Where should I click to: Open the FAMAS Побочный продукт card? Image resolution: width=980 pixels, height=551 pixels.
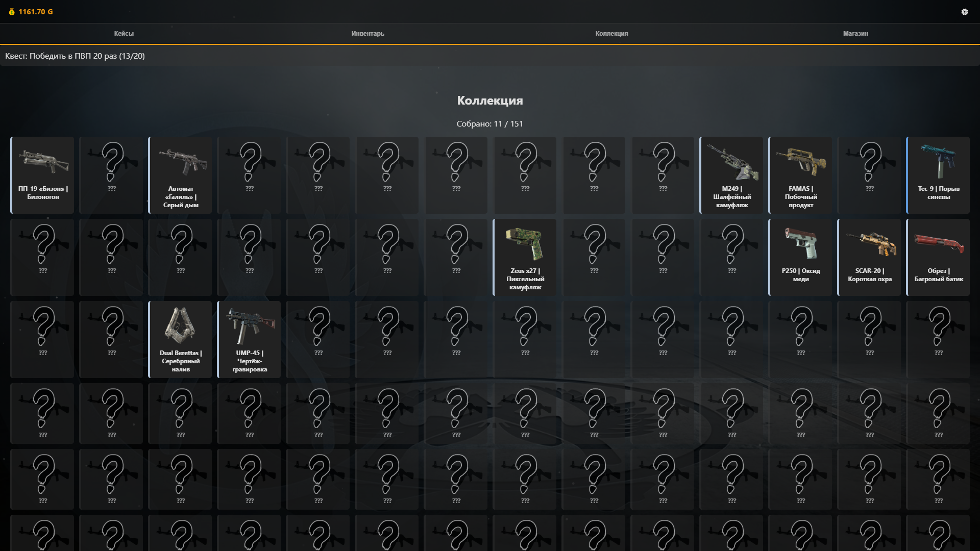click(x=800, y=175)
